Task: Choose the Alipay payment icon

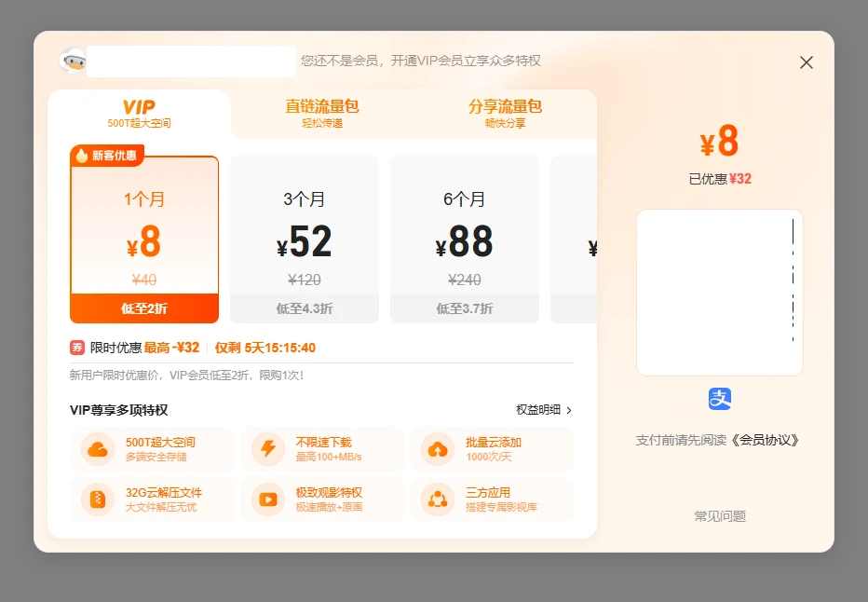Action: 719,399
